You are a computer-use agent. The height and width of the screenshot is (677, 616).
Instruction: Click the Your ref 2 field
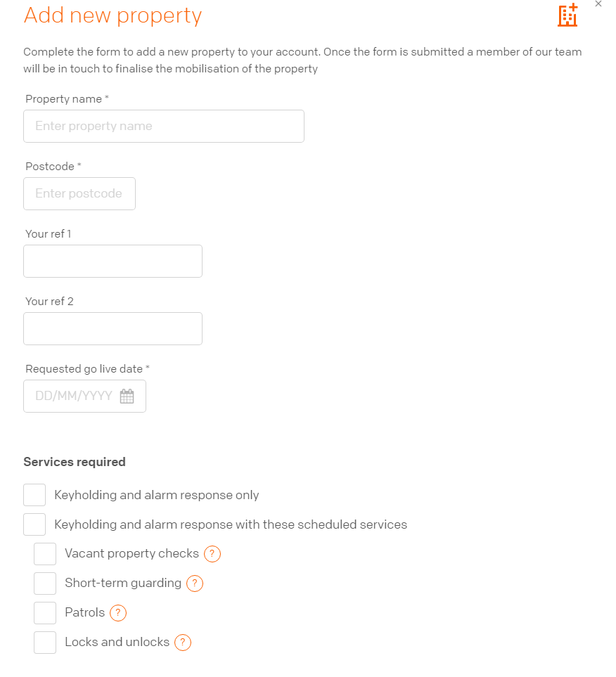click(113, 328)
